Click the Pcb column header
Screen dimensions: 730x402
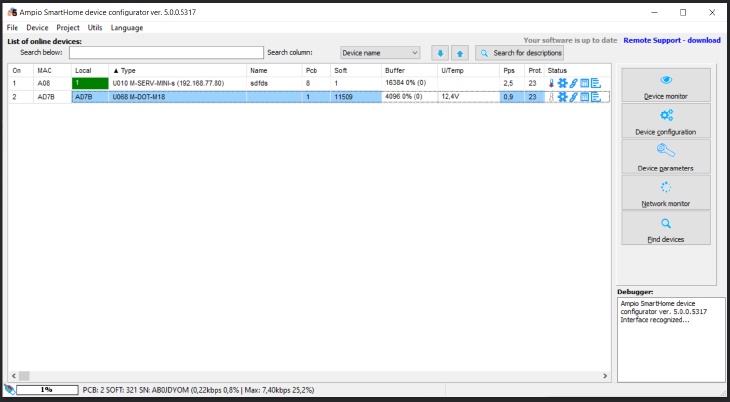tap(316, 70)
